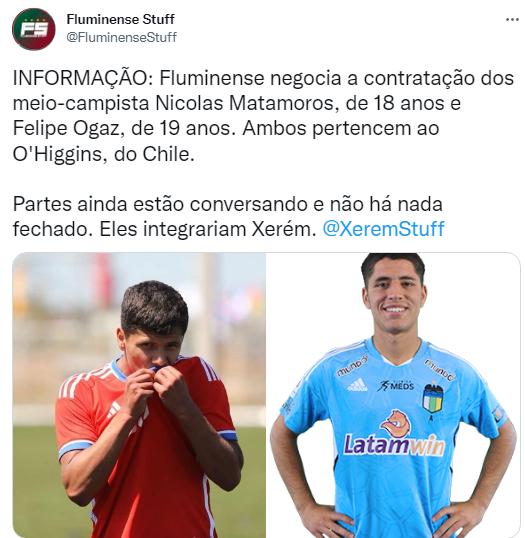525x538 pixels.
Task: Click the Latamwin sponsor logo on jersey
Action: 394,444
